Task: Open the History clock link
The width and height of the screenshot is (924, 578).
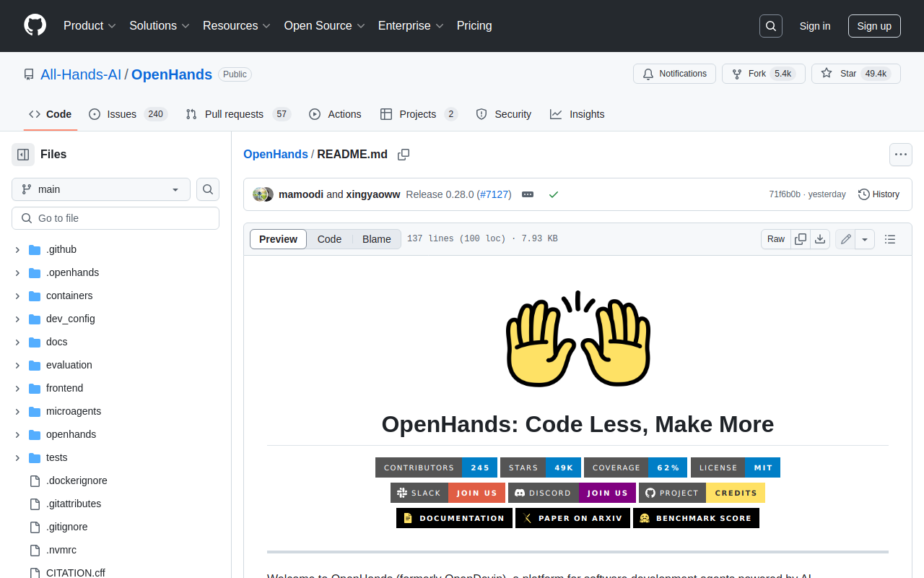Action: point(879,194)
